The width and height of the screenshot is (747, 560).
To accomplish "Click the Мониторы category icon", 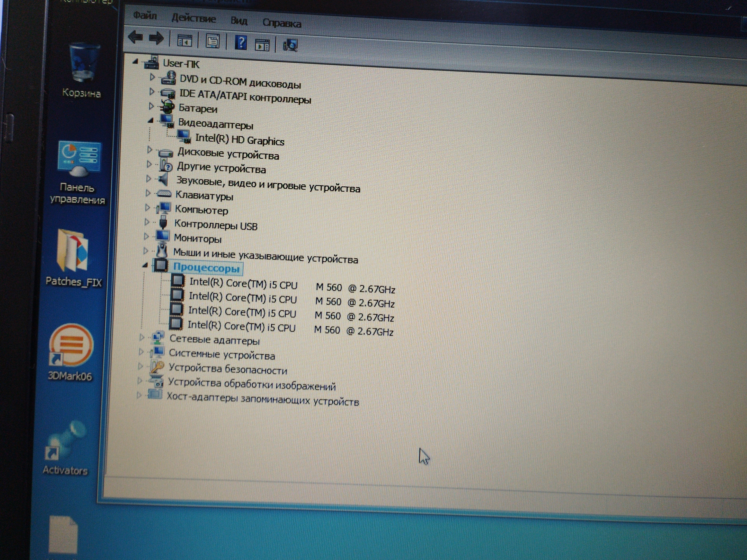I will click(x=162, y=236).
